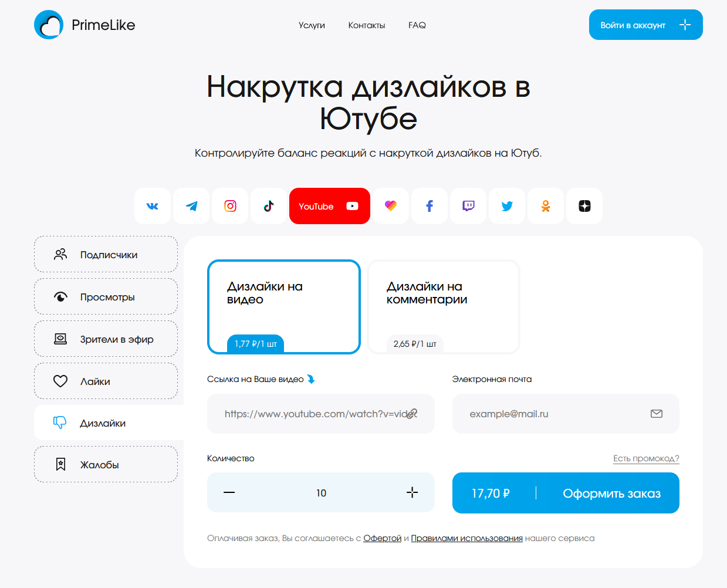Select the Facebook icon
Viewport: 727px width, 588px height.
430,206
